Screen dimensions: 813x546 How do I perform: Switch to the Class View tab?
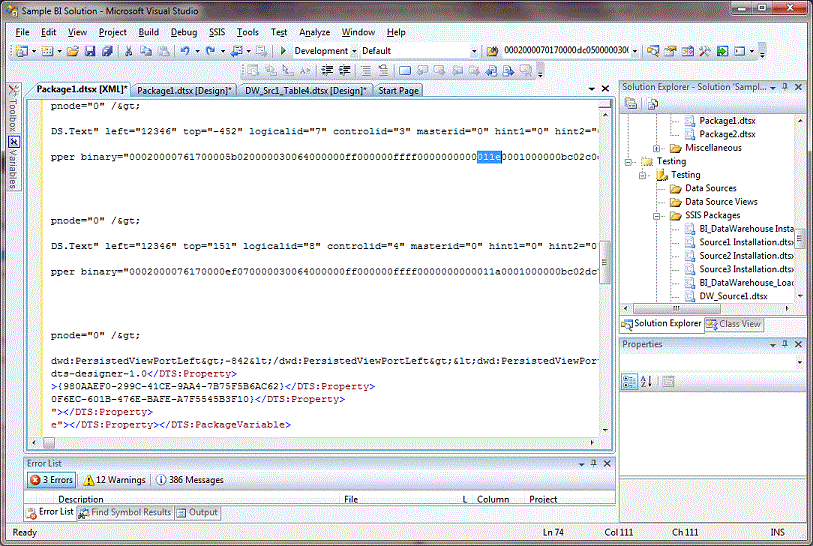[x=734, y=324]
